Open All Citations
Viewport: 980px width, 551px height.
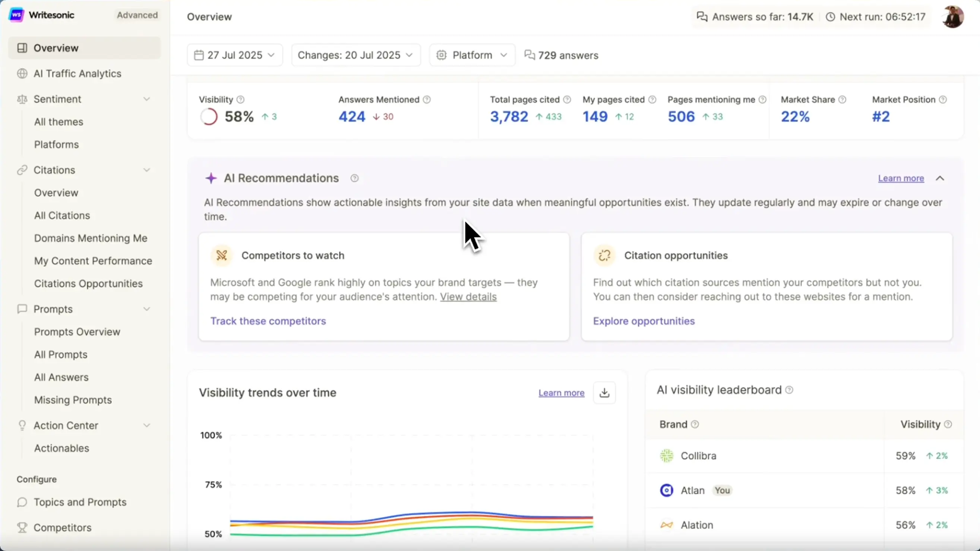pyautogui.click(x=62, y=216)
